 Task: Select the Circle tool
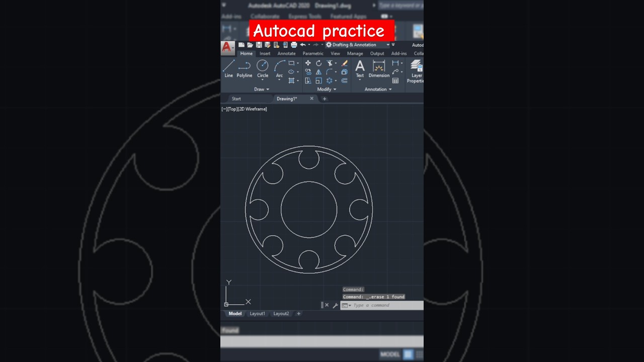(x=263, y=68)
